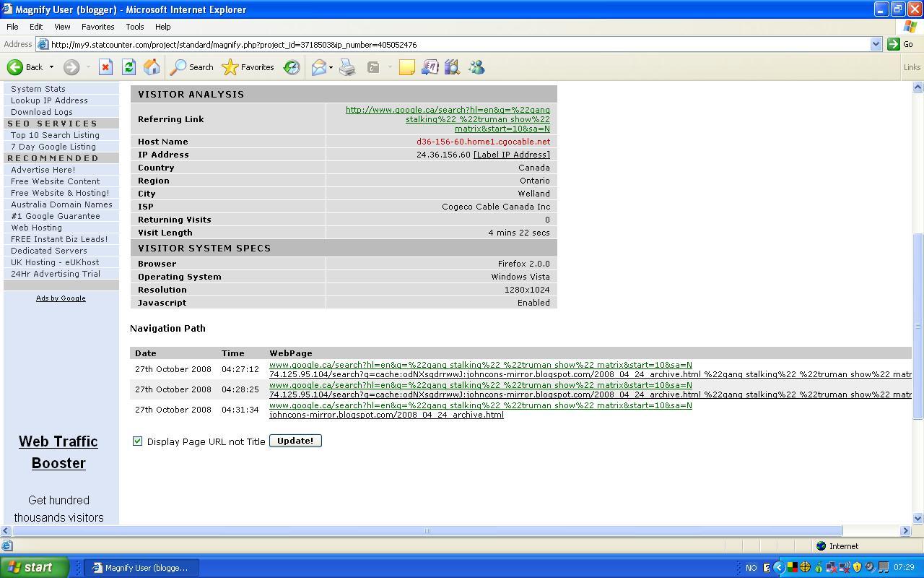Open the Mail options dropdown arrow

pyautogui.click(x=331, y=67)
